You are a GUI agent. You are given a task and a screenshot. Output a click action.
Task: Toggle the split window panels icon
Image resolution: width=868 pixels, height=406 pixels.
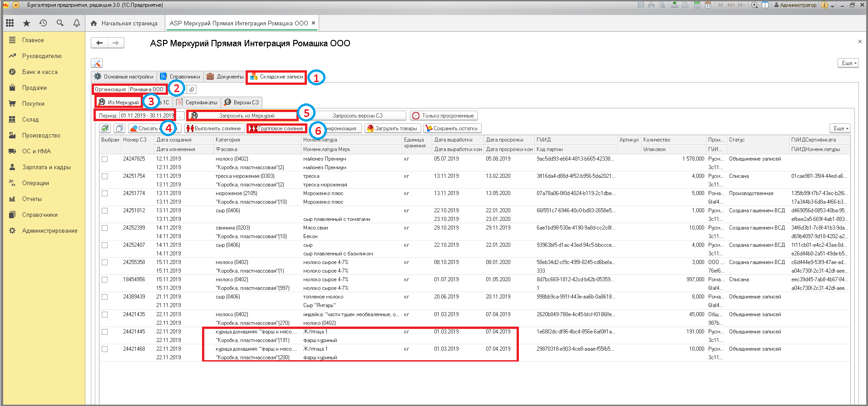[765, 5]
